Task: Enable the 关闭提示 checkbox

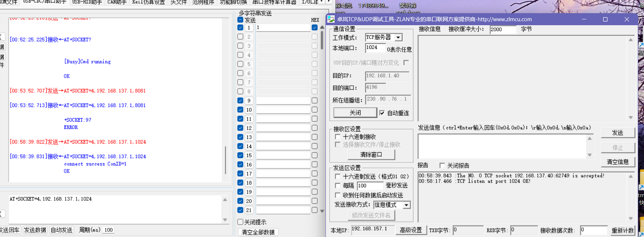Action: [x=240, y=222]
